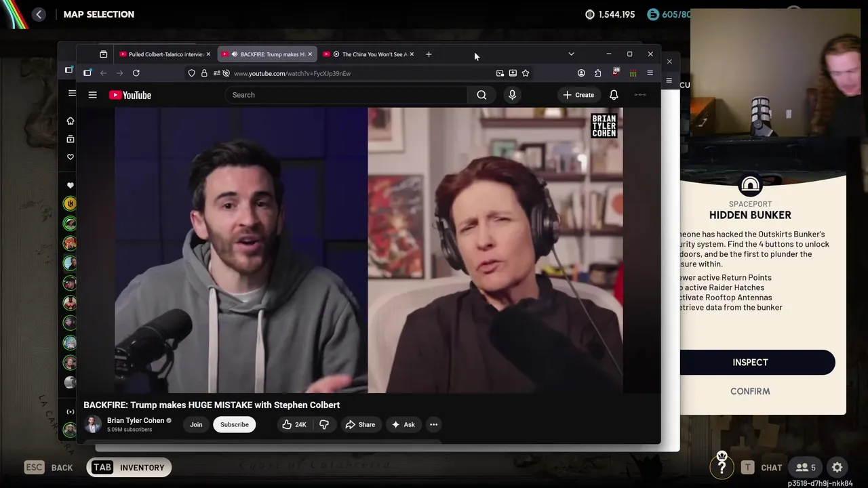Open Brian Tyler Cohen channel avatar
Viewport: 868px width, 488px height.
coord(92,424)
